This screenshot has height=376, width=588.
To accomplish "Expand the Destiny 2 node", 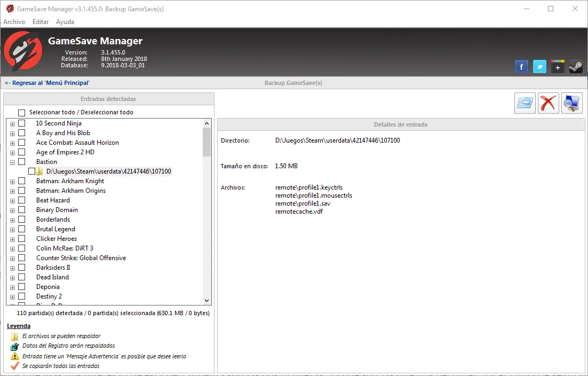I will pyautogui.click(x=12, y=297).
